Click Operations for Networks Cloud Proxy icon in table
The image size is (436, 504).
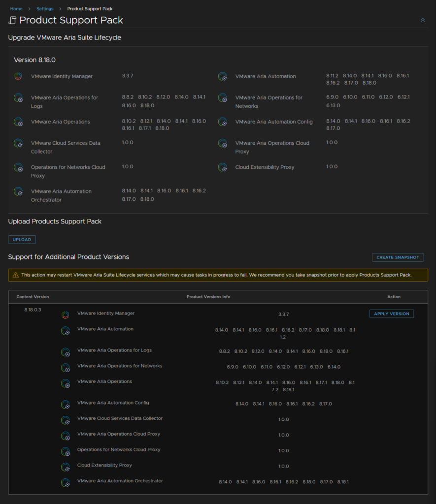(66, 451)
